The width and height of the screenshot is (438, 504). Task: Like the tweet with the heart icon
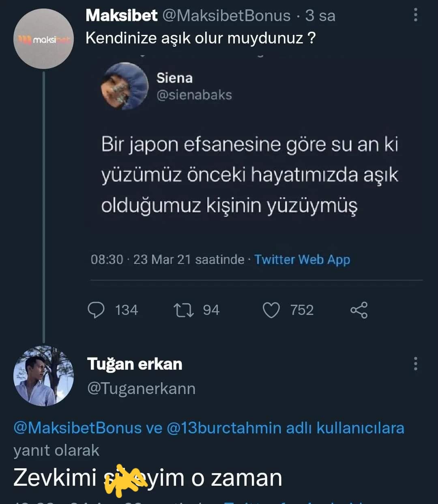point(271,310)
